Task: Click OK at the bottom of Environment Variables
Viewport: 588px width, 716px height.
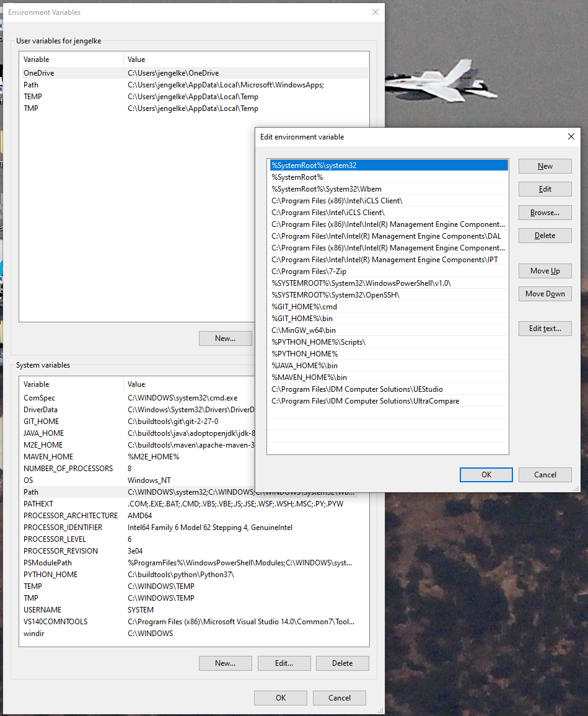Action: (280, 697)
